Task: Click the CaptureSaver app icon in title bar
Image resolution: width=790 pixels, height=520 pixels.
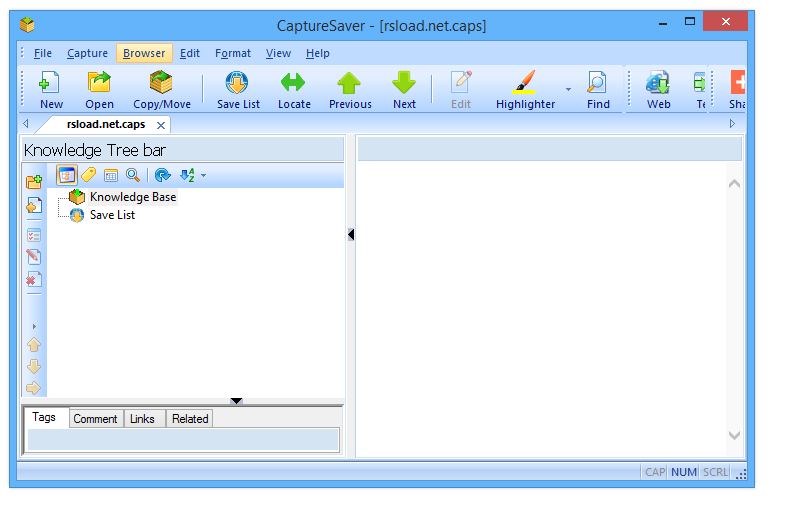Action: tap(27, 25)
